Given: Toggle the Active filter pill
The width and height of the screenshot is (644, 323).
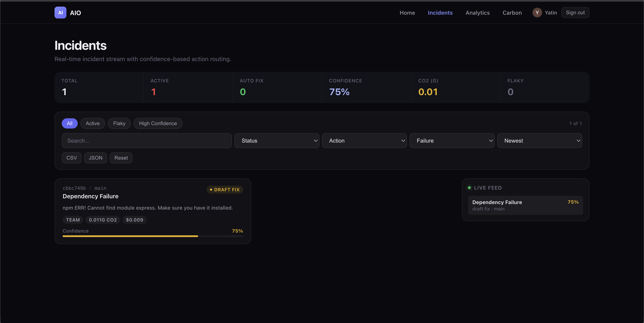Looking at the screenshot, I should [x=92, y=123].
